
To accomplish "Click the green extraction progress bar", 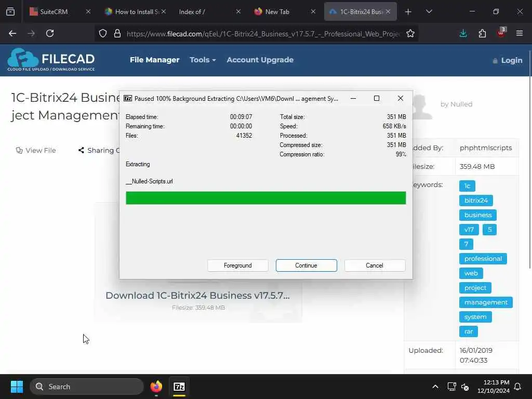I will (x=265, y=198).
